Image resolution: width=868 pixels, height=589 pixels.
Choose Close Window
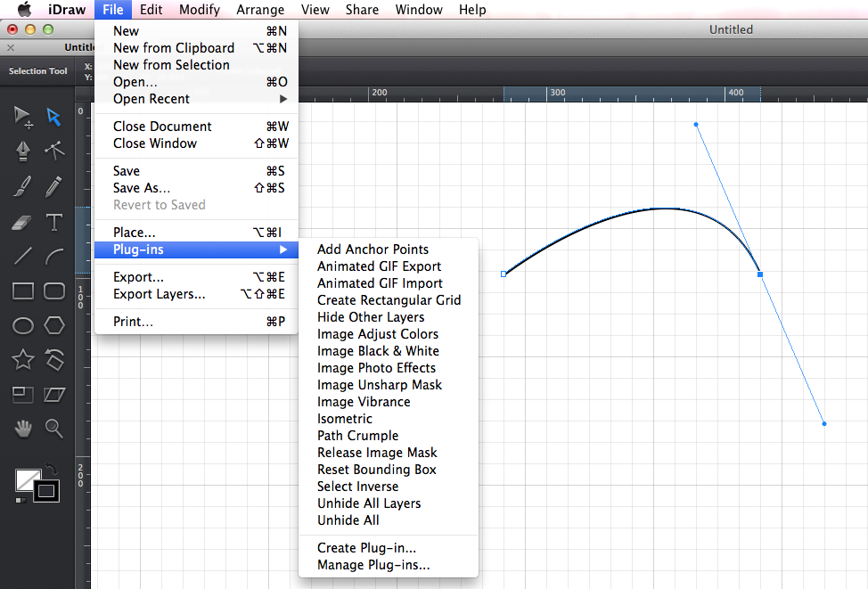pos(197,143)
